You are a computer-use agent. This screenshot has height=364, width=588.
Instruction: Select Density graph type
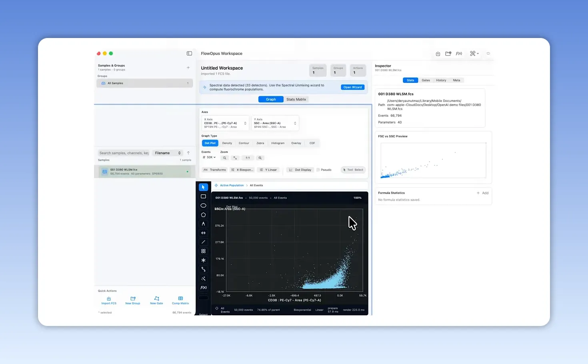(x=227, y=143)
